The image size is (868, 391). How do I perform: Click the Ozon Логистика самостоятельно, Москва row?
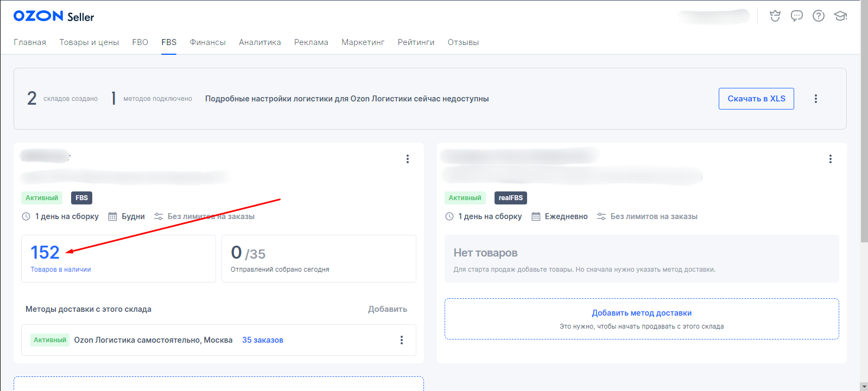click(219, 340)
